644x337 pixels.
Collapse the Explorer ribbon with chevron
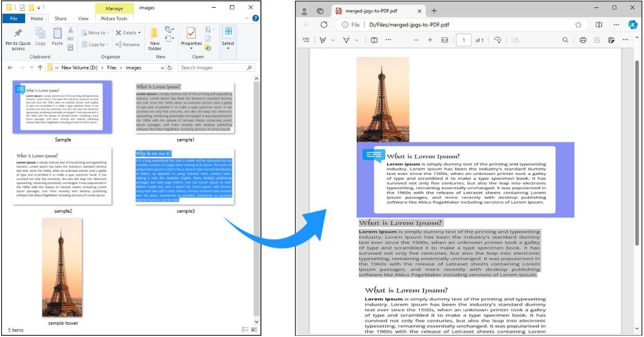247,19
